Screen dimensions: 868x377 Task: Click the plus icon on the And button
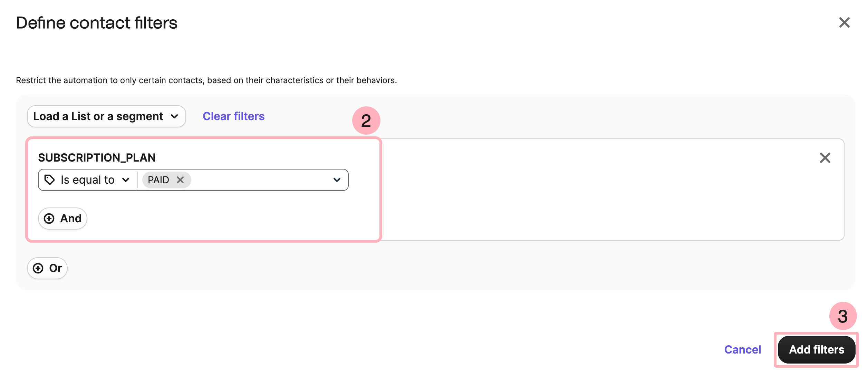49,219
